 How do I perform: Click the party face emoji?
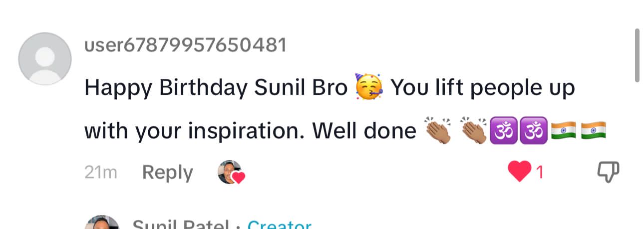(368, 88)
